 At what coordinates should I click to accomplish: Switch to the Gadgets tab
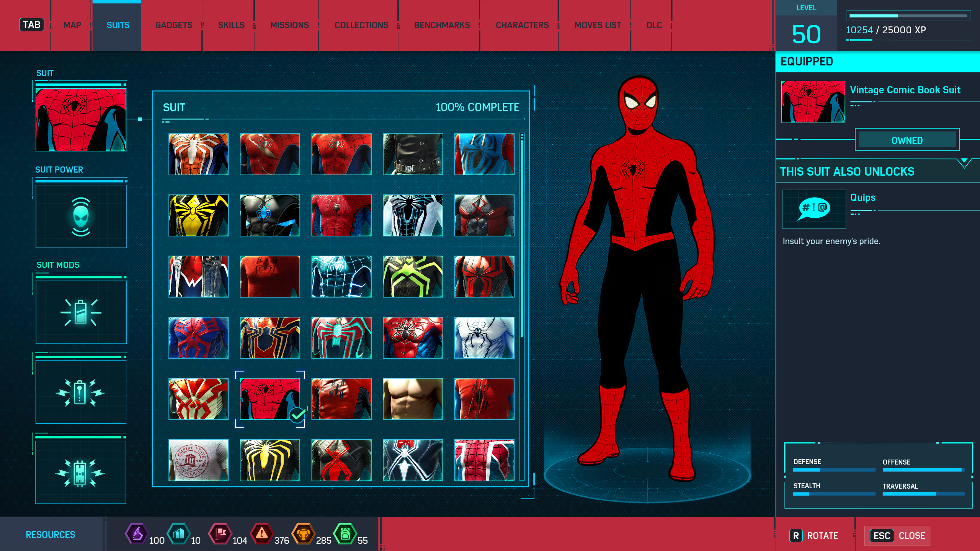point(174,25)
